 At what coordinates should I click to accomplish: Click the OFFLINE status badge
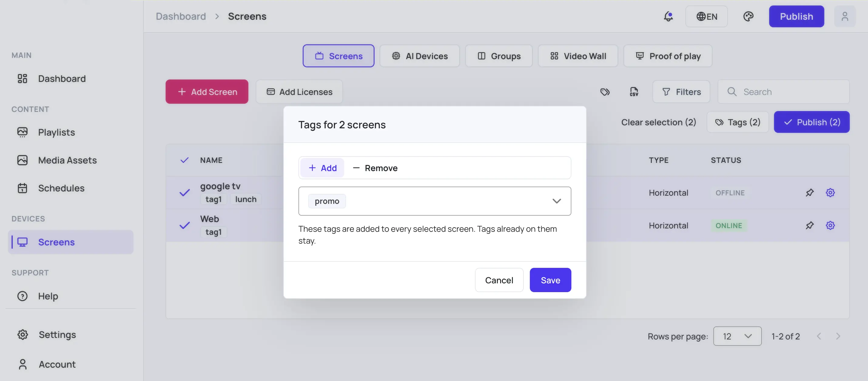point(730,193)
